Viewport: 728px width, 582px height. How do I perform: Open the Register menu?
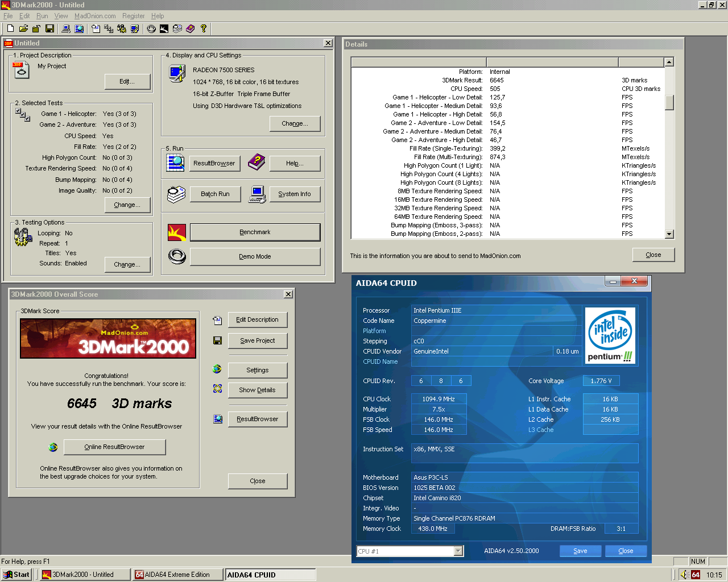click(134, 16)
